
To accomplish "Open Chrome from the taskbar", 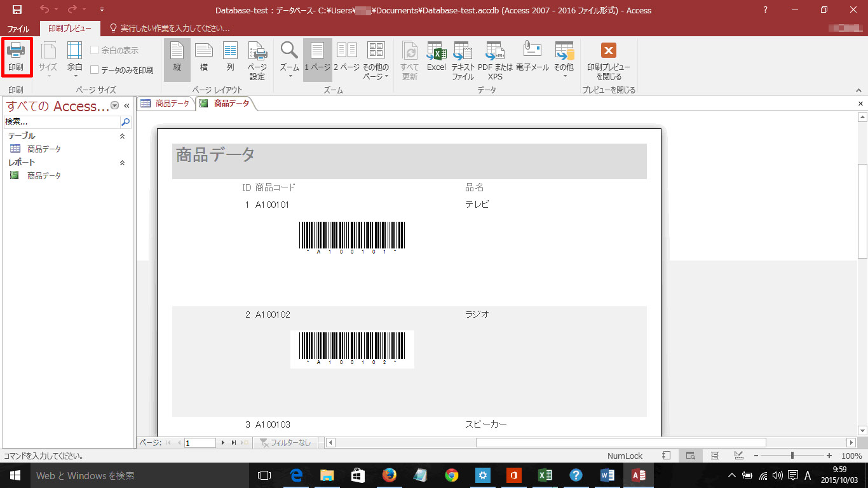I will [x=452, y=475].
